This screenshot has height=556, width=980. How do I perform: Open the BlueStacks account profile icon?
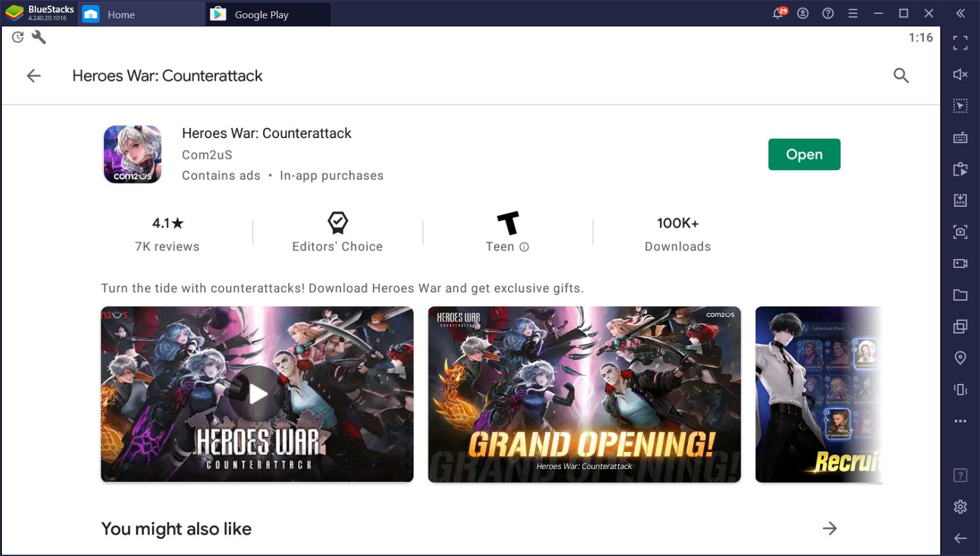click(803, 13)
